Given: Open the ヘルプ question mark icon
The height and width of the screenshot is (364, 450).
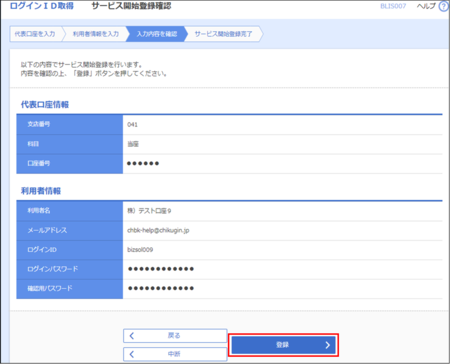Looking at the screenshot, I should pos(444,6).
